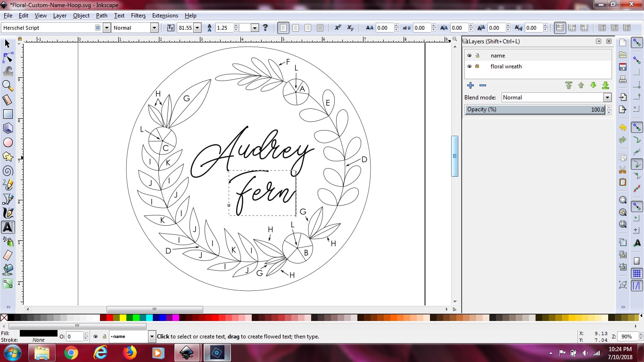The width and height of the screenshot is (644, 362).
Task: Toggle visibility eye of floral wreath layer
Action: coord(469,66)
